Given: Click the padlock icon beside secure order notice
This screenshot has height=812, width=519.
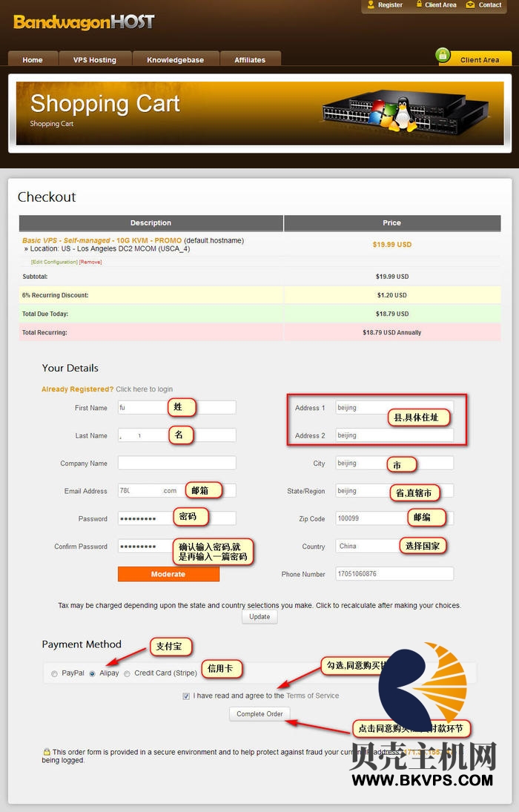Looking at the screenshot, I should [x=47, y=751].
